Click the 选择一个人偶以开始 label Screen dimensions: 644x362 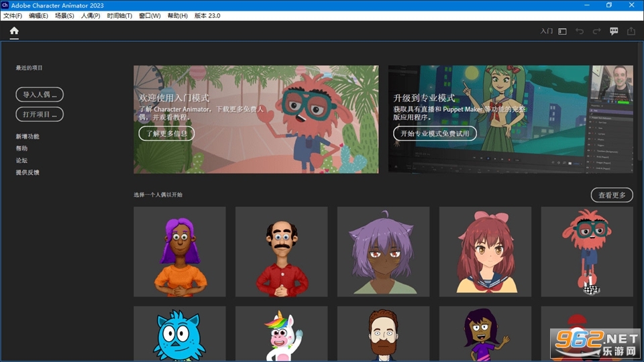coord(158,195)
